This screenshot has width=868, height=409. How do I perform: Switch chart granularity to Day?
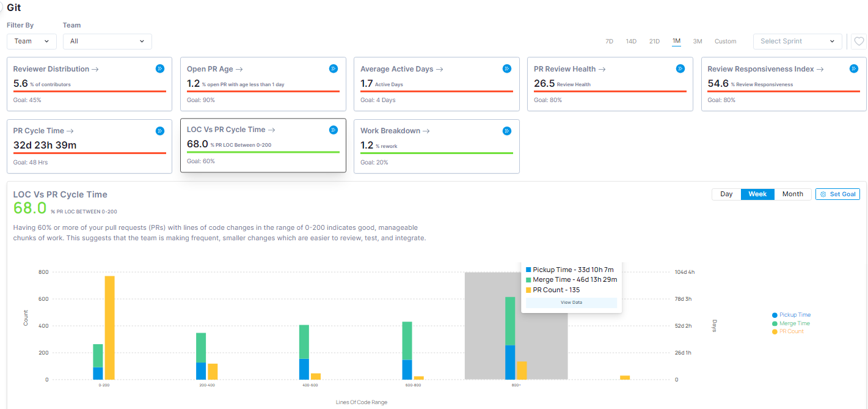pos(726,194)
